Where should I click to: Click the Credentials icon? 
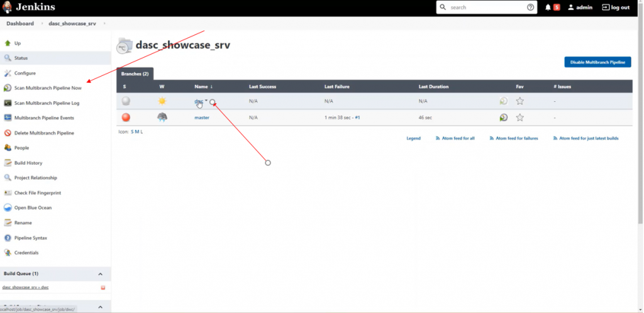8,253
